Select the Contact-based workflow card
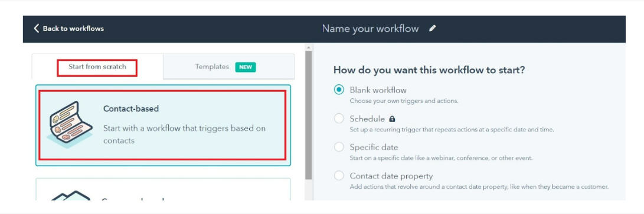 (163, 125)
